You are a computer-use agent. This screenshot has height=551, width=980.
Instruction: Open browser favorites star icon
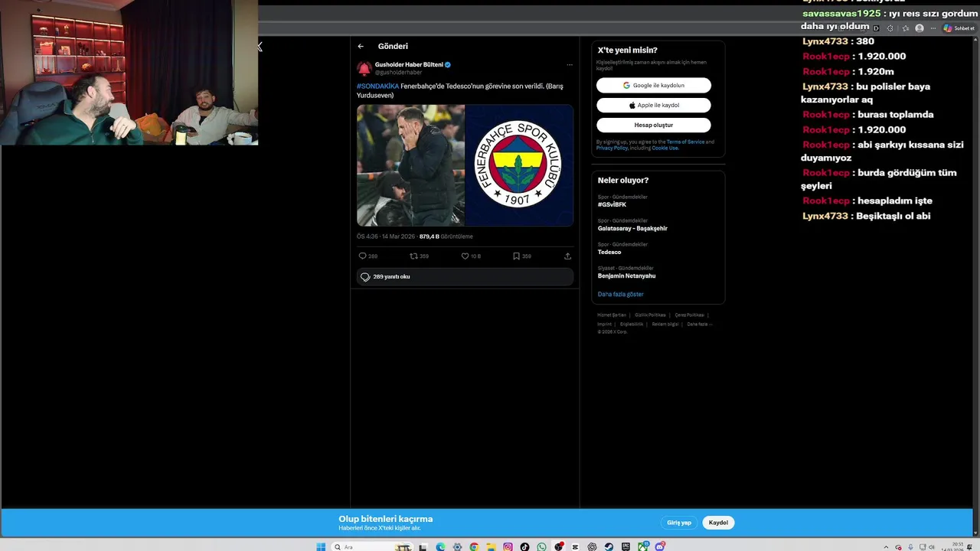905,28
